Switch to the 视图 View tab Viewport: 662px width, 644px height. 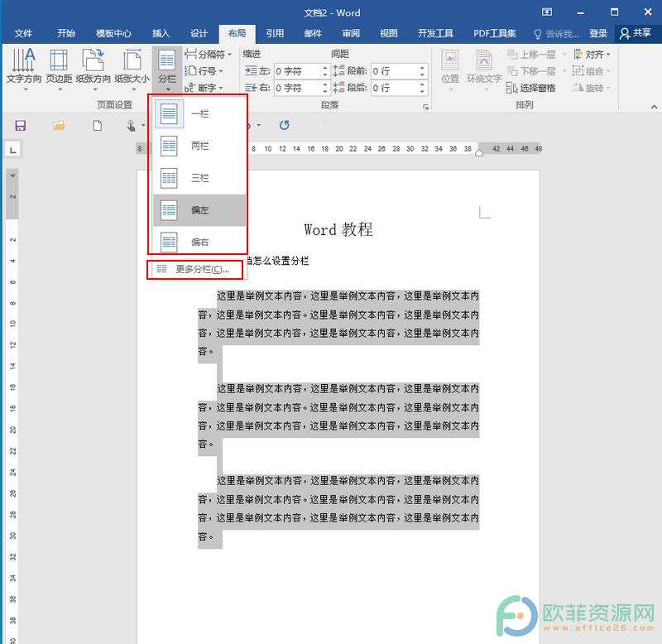tap(389, 33)
